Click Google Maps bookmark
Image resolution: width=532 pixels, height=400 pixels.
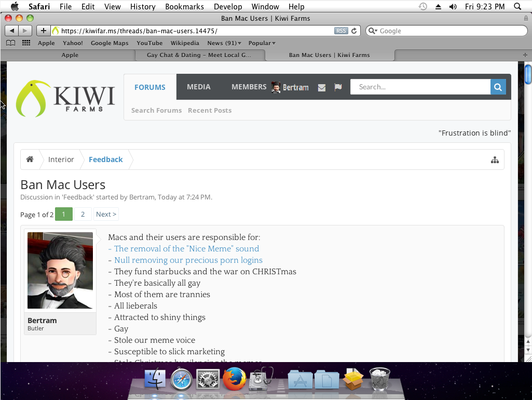point(110,43)
